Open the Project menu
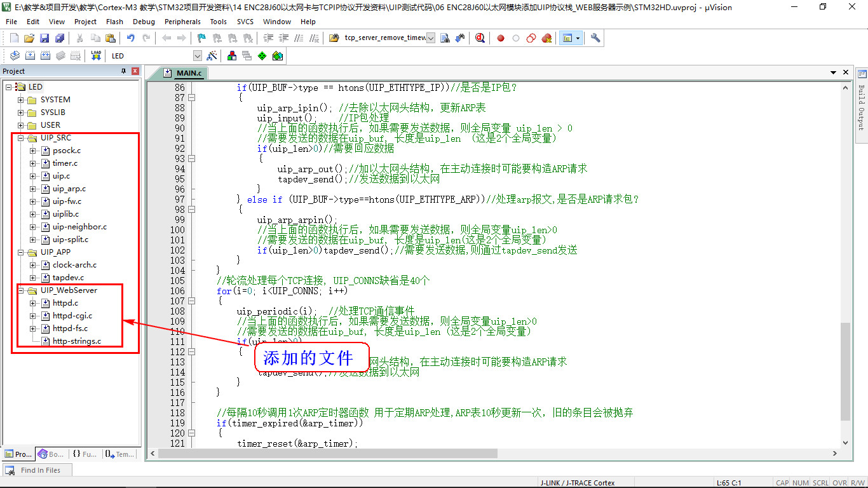Viewport: 868px width, 488px height. click(x=86, y=22)
